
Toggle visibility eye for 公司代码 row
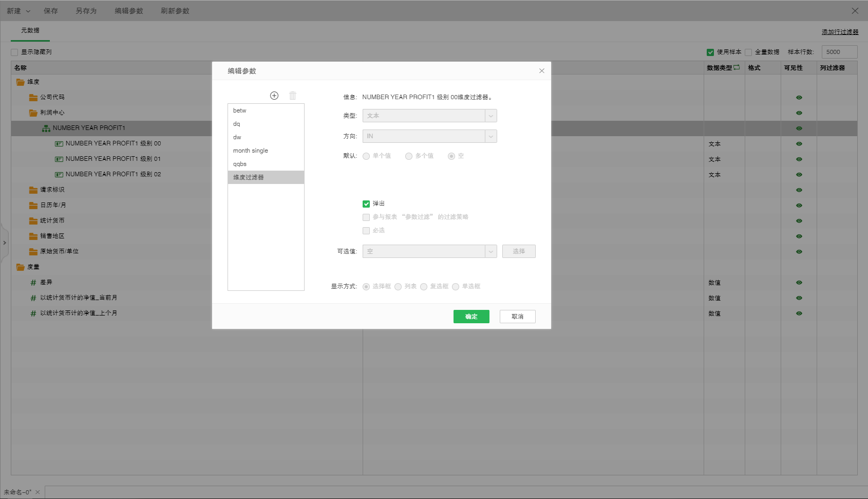tap(799, 98)
